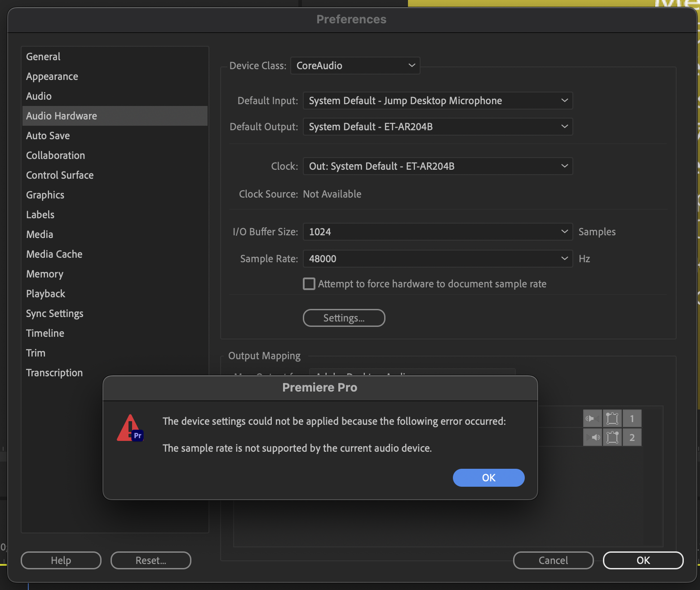
Task: Open the Transcription preferences page
Action: [x=54, y=373]
